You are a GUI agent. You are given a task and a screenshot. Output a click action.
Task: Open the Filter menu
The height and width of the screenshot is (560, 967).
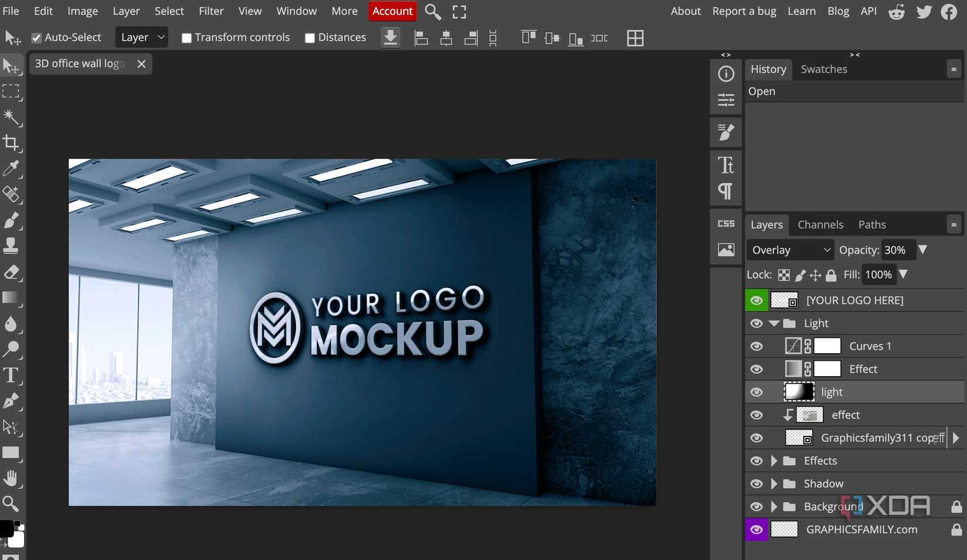coord(210,11)
